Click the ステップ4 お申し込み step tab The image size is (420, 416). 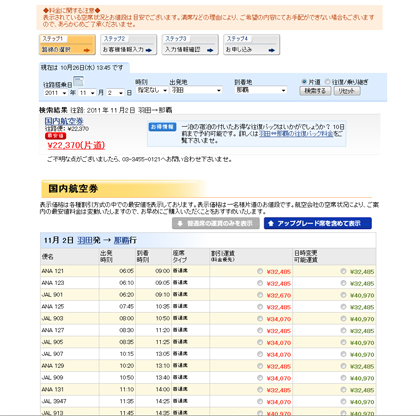click(252, 45)
